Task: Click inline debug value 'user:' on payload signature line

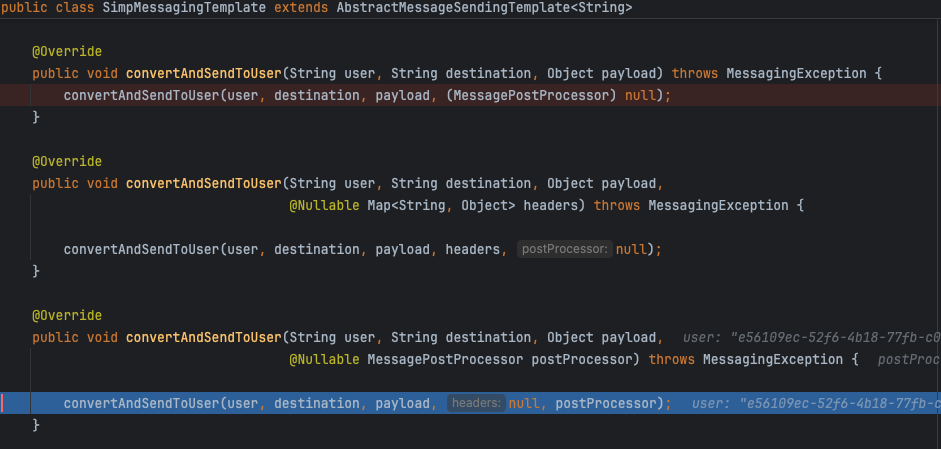Action: point(811,338)
